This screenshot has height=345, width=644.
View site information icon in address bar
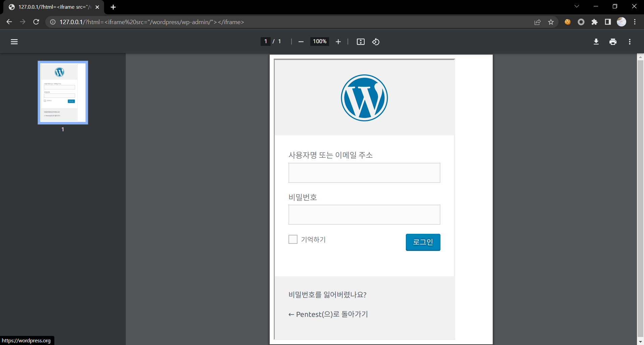(53, 22)
